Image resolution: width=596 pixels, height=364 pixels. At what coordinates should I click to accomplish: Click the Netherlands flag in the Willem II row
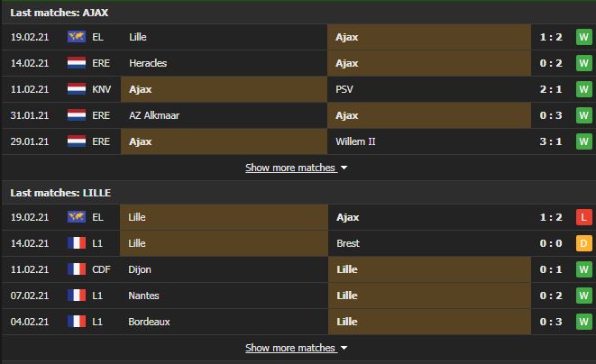[77, 141]
